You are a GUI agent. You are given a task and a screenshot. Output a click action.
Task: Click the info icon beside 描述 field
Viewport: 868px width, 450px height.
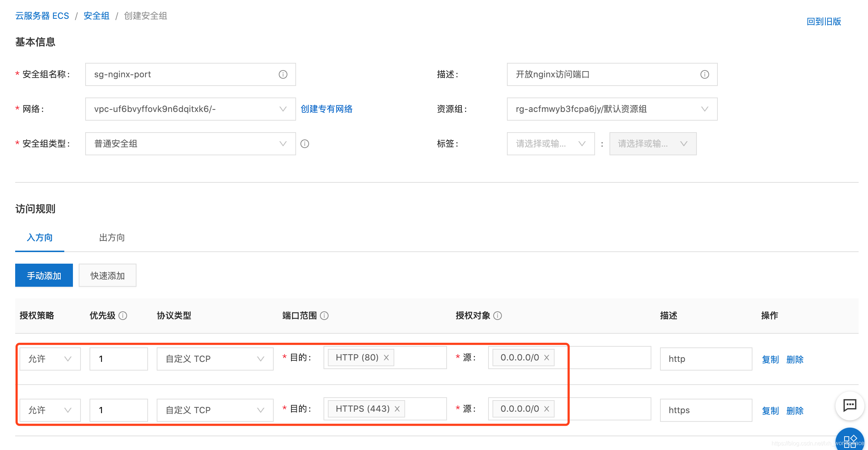click(x=705, y=74)
